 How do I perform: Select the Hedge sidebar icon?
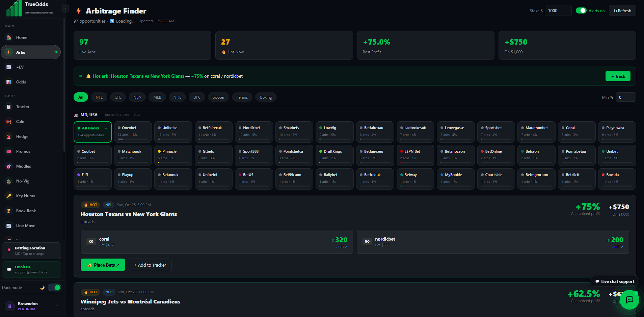[x=9, y=137]
